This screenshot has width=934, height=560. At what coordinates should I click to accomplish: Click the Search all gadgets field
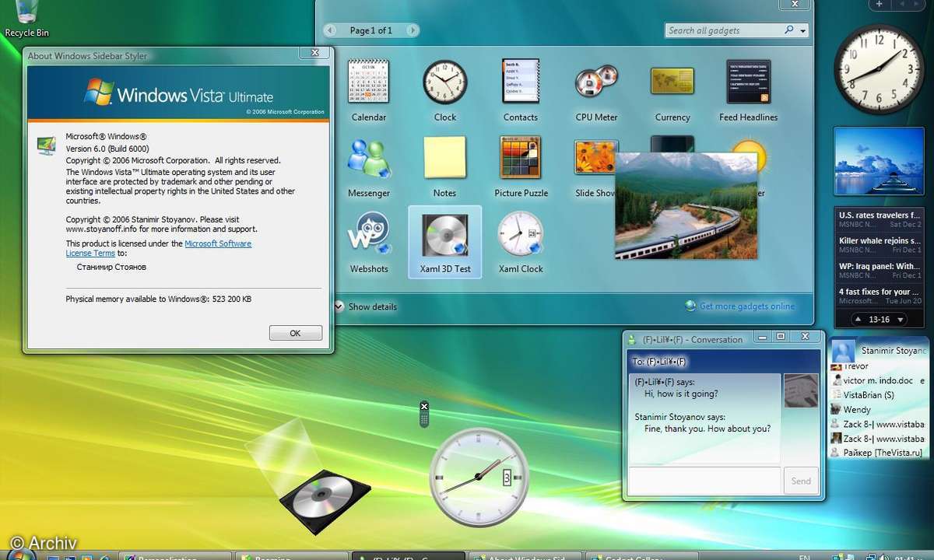click(x=724, y=30)
